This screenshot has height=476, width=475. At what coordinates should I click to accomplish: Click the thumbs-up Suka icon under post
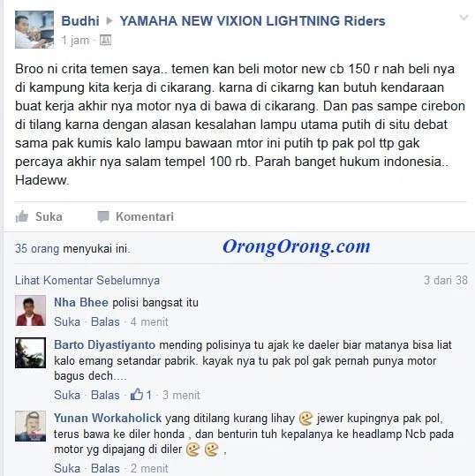click(22, 216)
